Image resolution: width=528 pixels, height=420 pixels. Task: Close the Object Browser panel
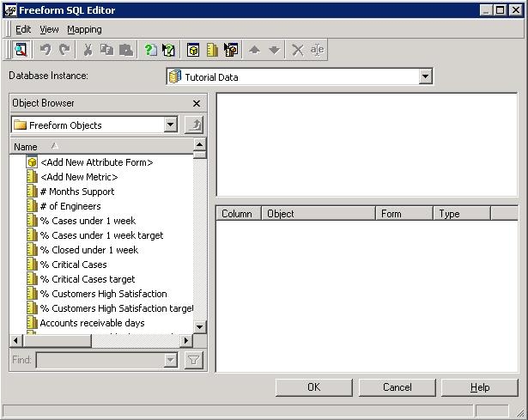tap(197, 104)
